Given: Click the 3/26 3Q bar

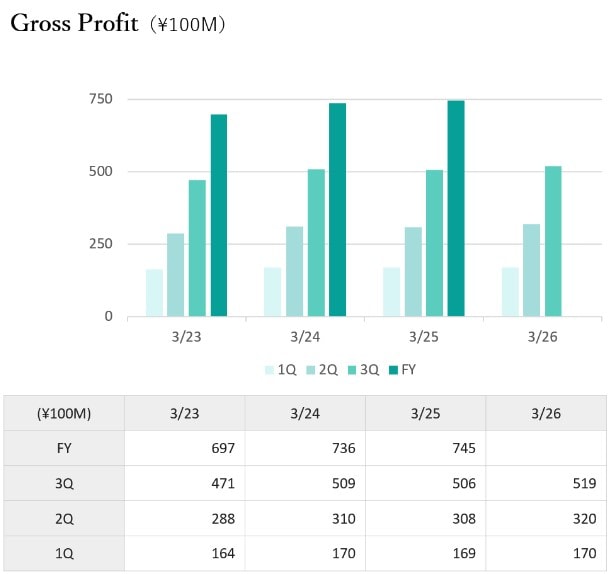Looking at the screenshot, I should [x=553, y=241].
